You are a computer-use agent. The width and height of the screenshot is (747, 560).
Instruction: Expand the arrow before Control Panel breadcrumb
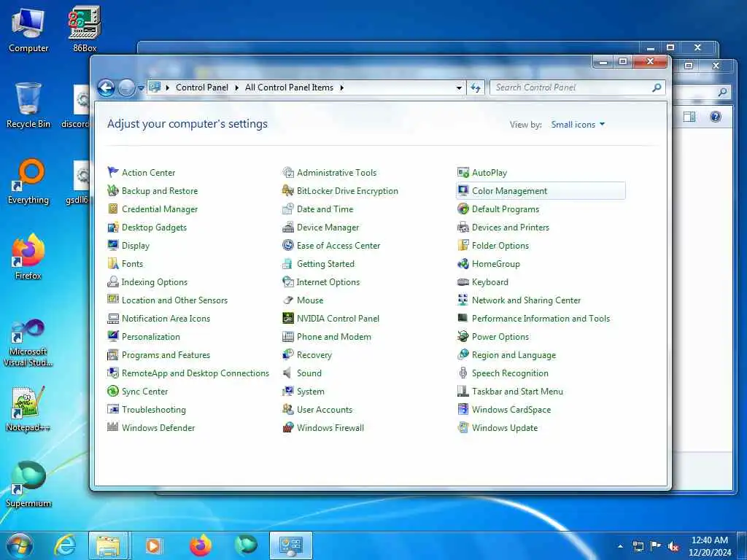click(x=167, y=87)
